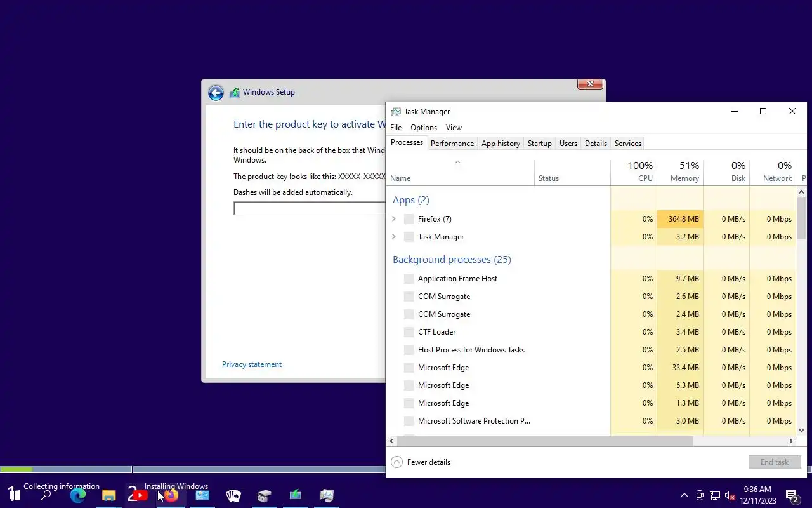This screenshot has width=812, height=508.
Task: Click the process list scroll down arrow
Action: pos(801,431)
